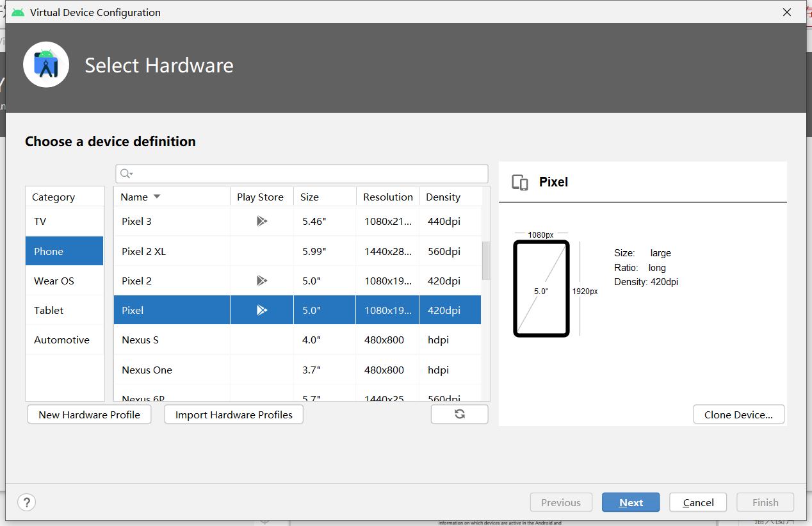
Task: Click the Play Store icon in Pixel 2 row
Action: [x=261, y=281]
